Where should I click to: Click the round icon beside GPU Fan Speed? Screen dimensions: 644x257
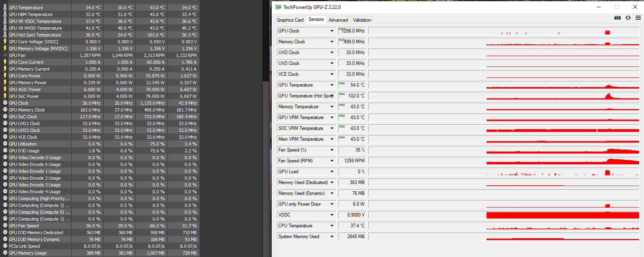click(x=5, y=226)
